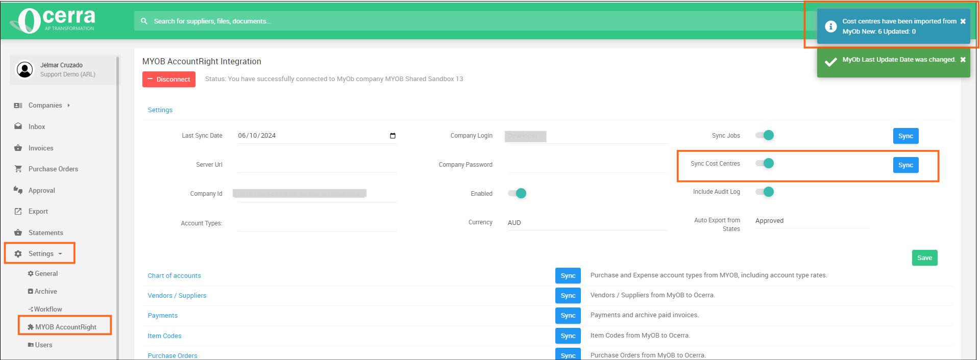Image resolution: width=980 pixels, height=360 pixels.
Task: Open the Auto Export from States dropdown
Action: click(x=812, y=221)
